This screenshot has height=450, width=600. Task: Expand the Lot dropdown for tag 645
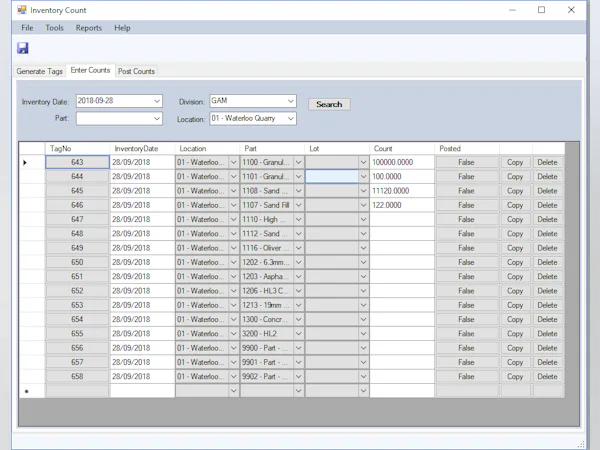tap(363, 191)
